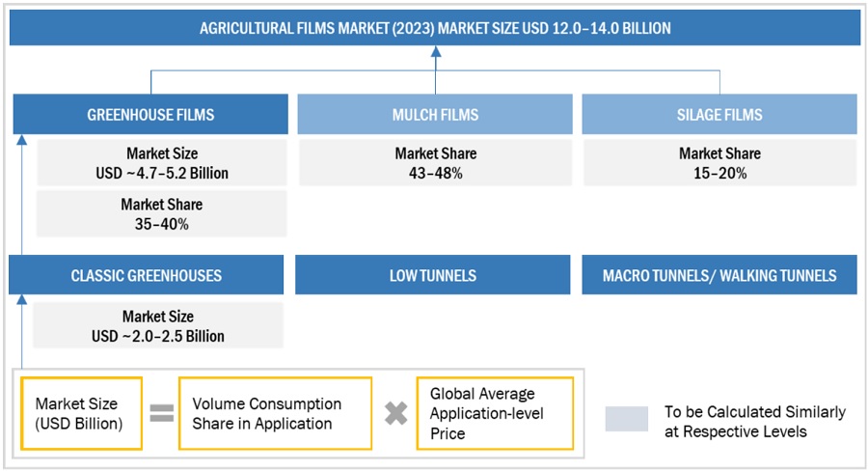The image size is (868, 471).
Task: Click the arrowhead pointing to the title banner
Action: pos(436,52)
